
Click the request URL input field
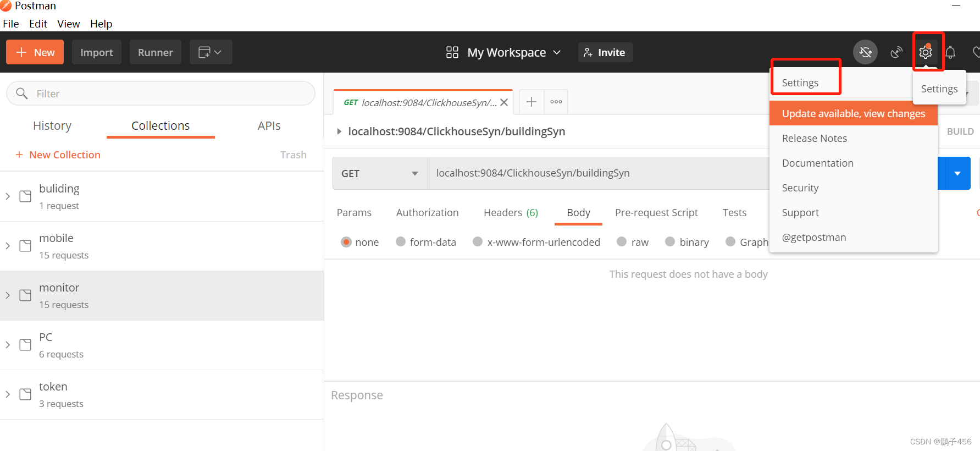598,173
